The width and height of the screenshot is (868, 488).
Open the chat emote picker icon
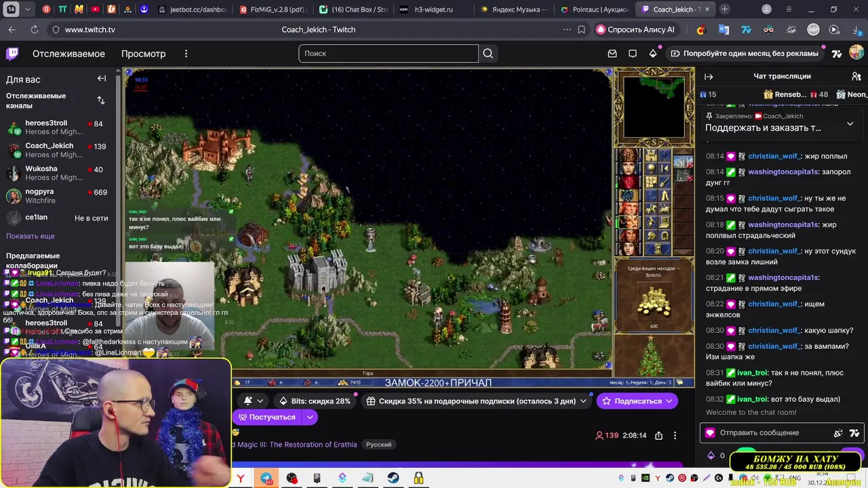pyautogui.click(x=854, y=433)
